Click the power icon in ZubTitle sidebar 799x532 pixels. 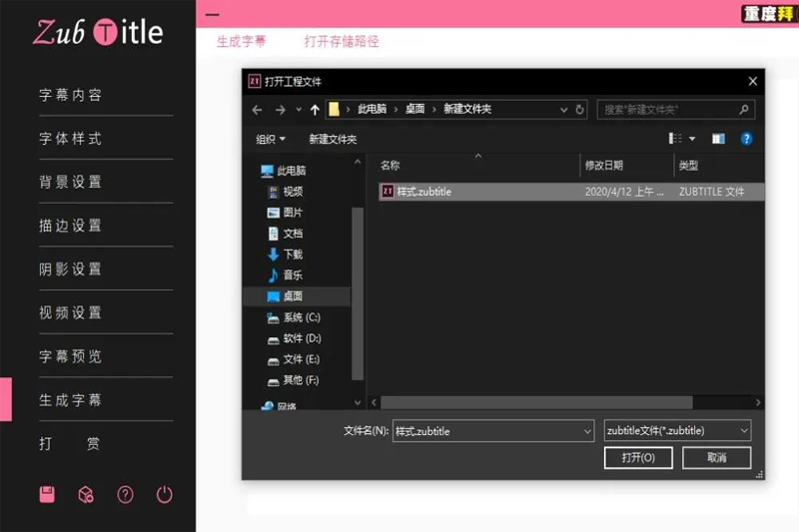(x=164, y=494)
